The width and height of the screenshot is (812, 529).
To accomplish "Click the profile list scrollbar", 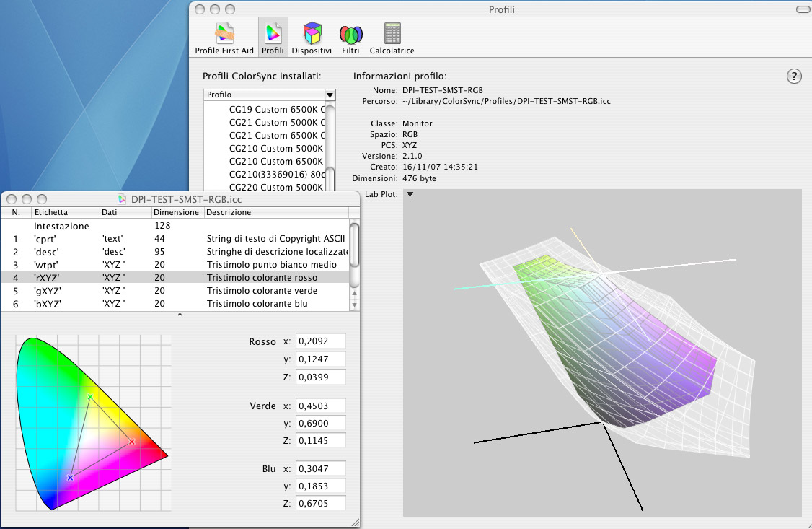I will point(330,148).
